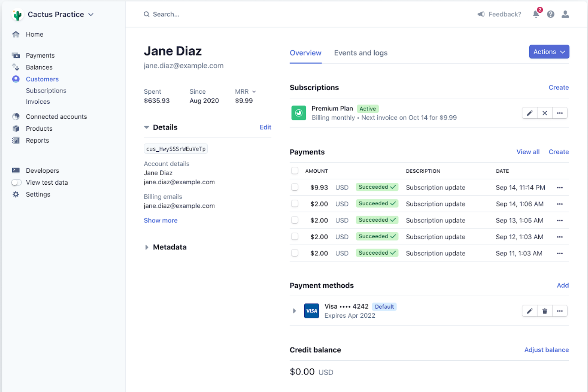Open more options for Sep 12 payment
The width and height of the screenshot is (588, 392).
560,237
